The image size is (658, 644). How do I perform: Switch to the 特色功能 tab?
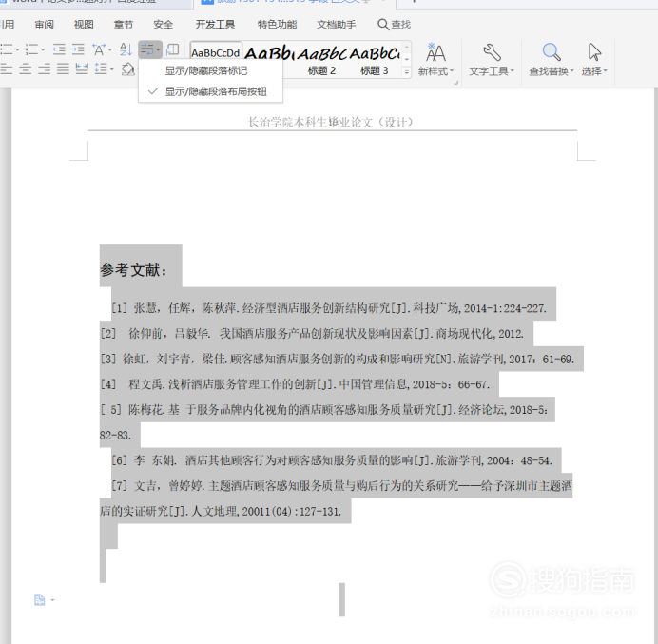coord(277,25)
